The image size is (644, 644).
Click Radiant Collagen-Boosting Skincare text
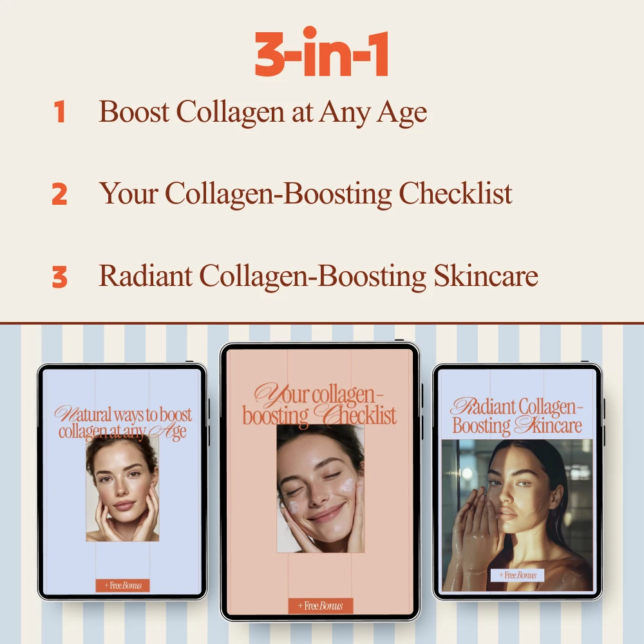[318, 276]
